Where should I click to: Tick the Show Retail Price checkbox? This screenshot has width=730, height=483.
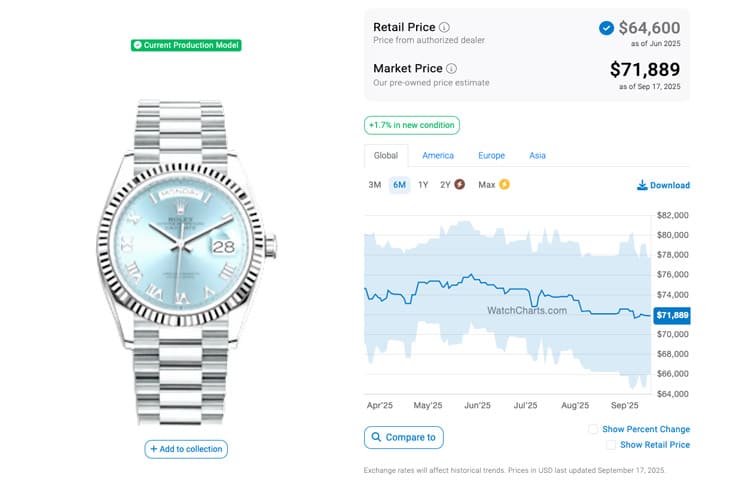[x=611, y=445]
